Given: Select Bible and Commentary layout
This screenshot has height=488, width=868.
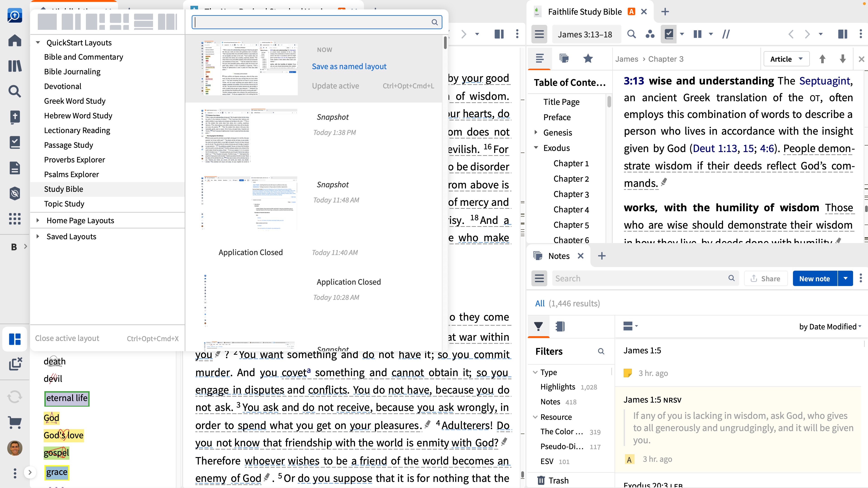Looking at the screenshot, I should point(84,57).
